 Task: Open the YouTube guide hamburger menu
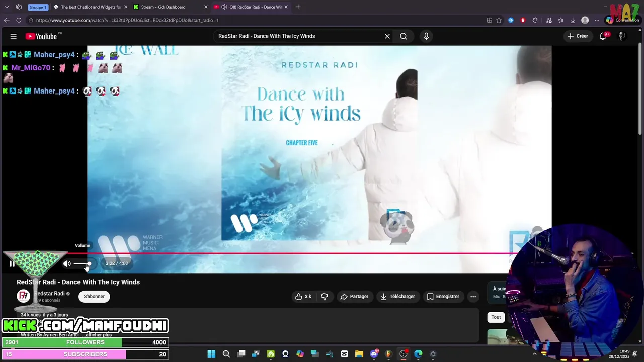pyautogui.click(x=14, y=36)
